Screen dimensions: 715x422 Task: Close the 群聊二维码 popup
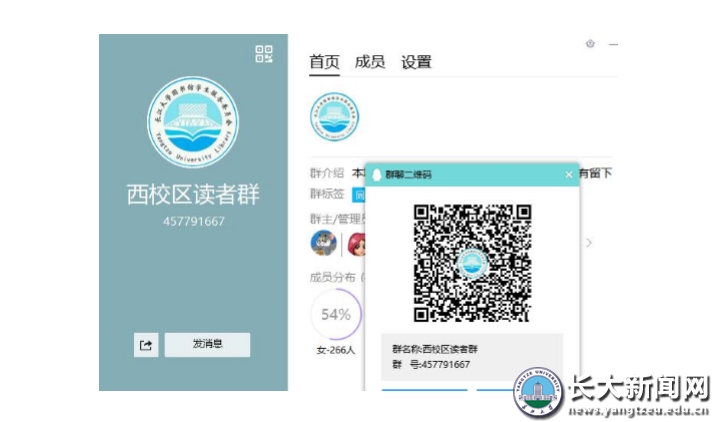tap(569, 175)
